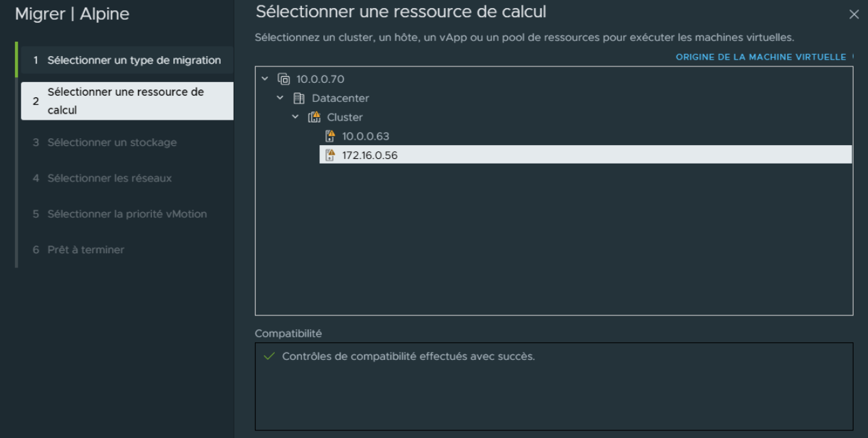868x438 pixels.
Task: Collapse the Cluster tree node
Action: (x=295, y=117)
